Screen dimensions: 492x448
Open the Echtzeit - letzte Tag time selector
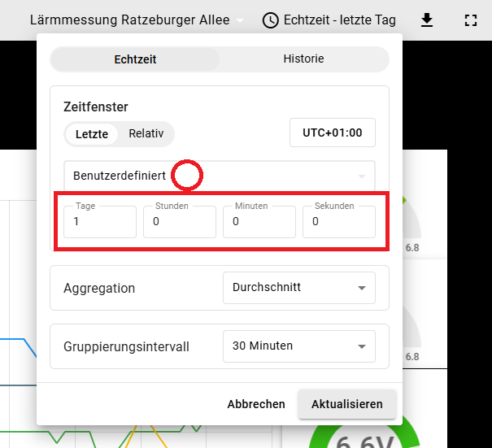click(x=339, y=20)
